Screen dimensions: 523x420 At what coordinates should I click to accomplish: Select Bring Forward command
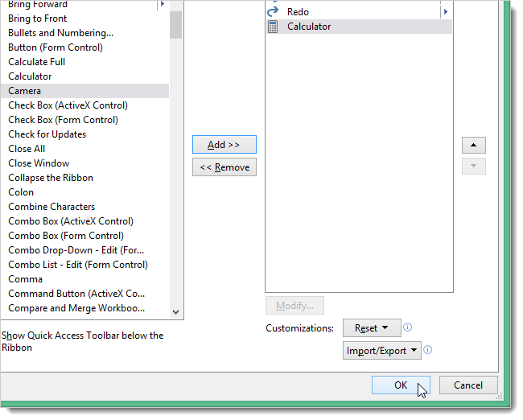(84, 5)
